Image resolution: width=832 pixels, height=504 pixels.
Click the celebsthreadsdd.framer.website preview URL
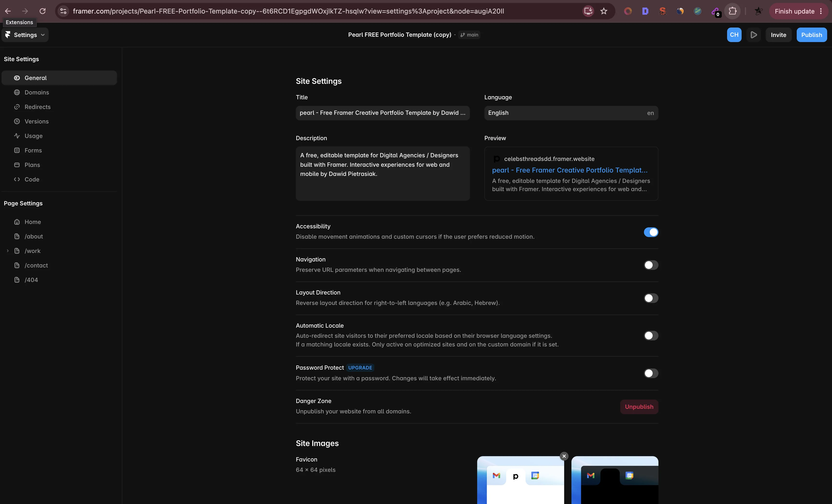point(549,159)
